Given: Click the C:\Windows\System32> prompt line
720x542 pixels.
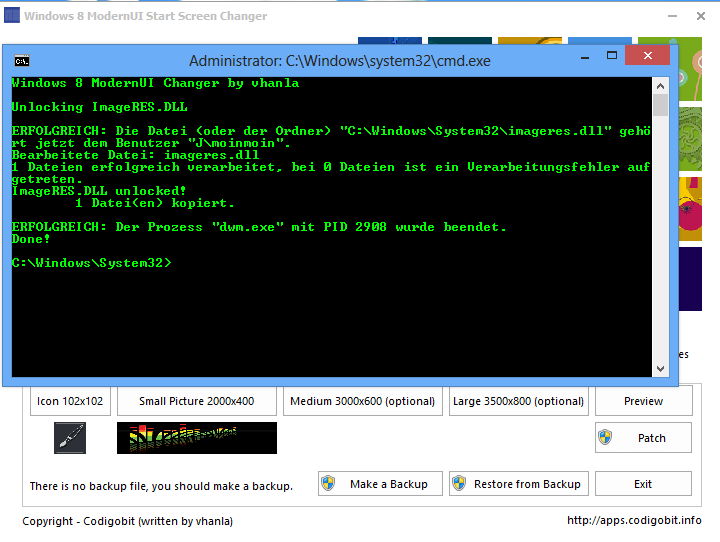Looking at the screenshot, I should point(91,263).
